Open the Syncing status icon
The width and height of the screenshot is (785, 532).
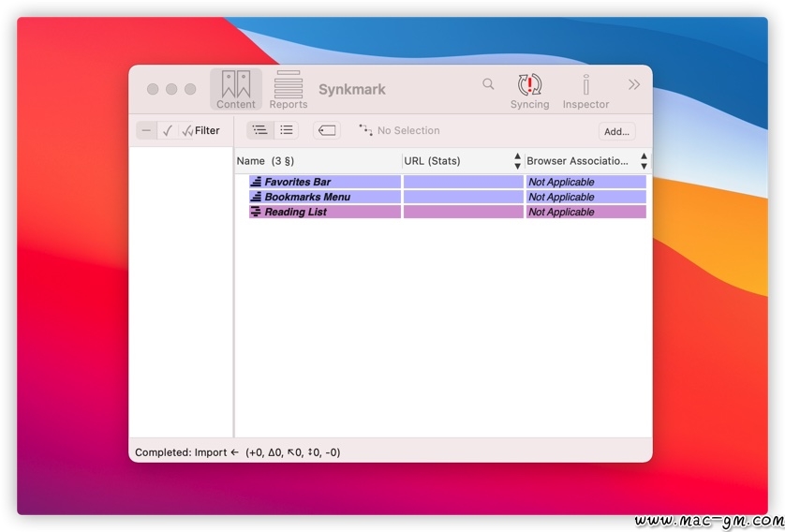coord(529,91)
